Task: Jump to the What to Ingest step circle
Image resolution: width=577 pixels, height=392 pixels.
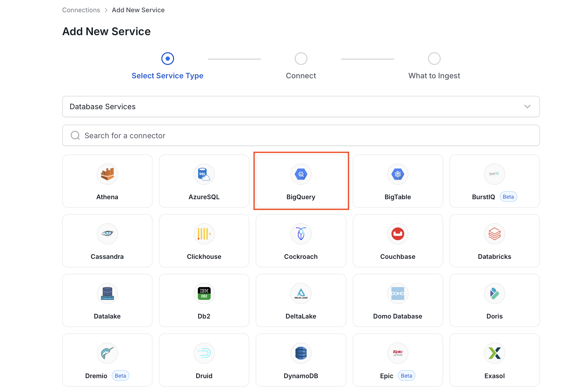Action: [x=434, y=59]
